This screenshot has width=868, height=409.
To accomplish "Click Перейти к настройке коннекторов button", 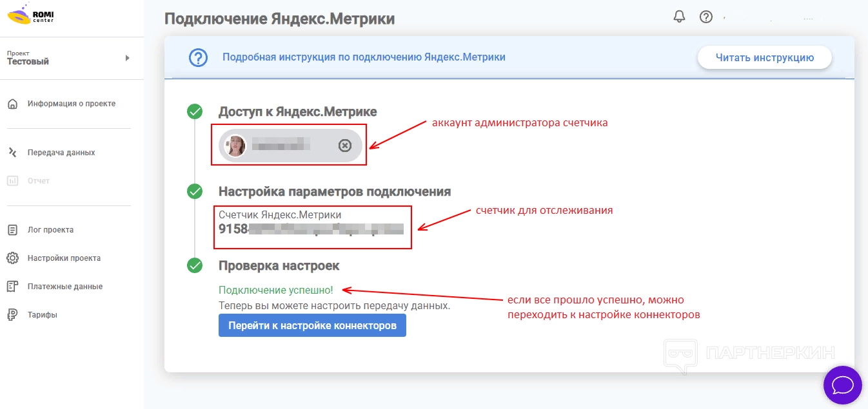I will coord(312,325).
